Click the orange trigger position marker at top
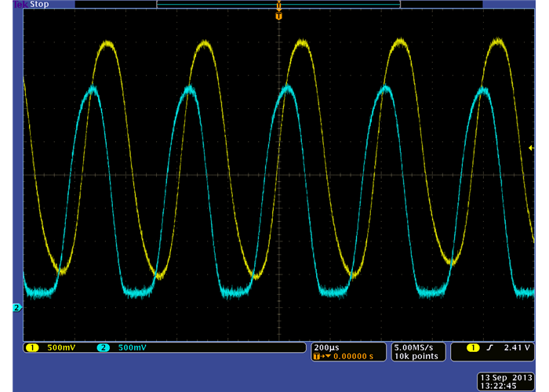 (x=278, y=15)
